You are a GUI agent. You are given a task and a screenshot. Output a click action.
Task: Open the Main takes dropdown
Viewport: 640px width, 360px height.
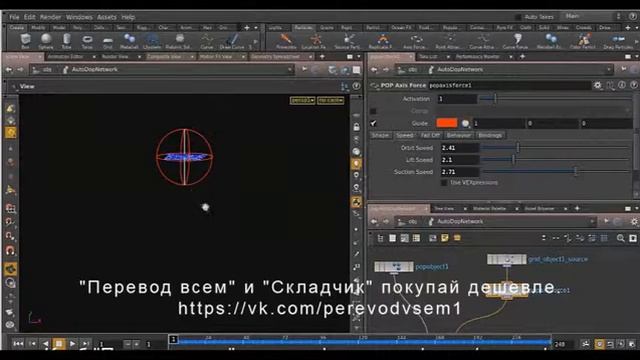[x=592, y=16]
